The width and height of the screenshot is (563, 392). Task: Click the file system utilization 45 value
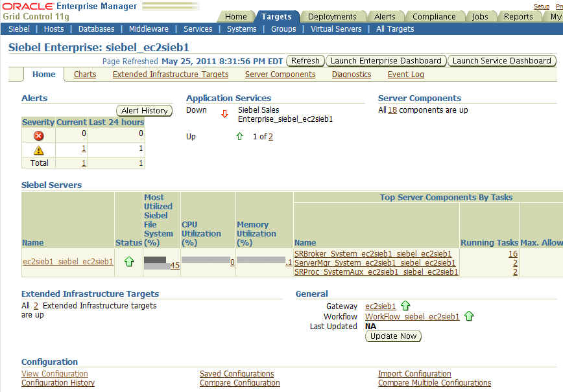tap(175, 266)
